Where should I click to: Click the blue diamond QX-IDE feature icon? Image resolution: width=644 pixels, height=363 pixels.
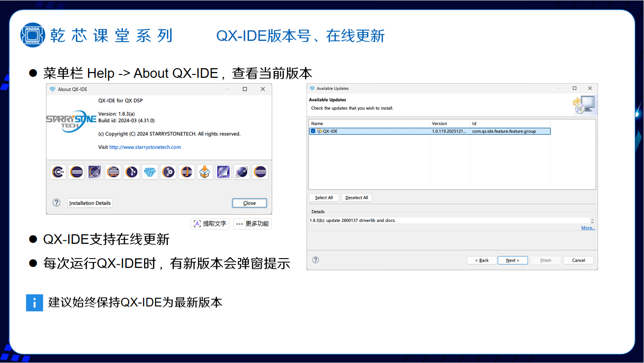150,172
